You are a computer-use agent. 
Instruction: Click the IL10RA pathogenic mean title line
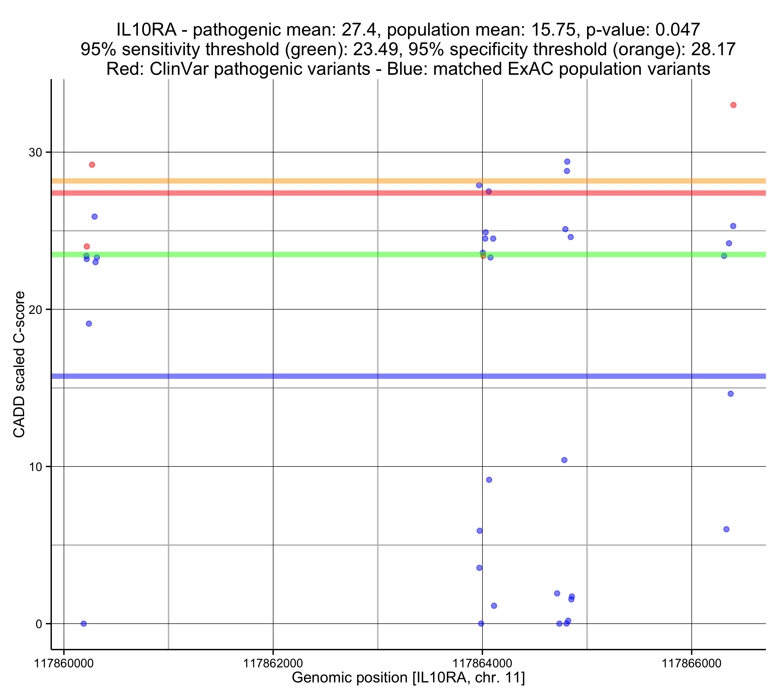click(x=408, y=30)
